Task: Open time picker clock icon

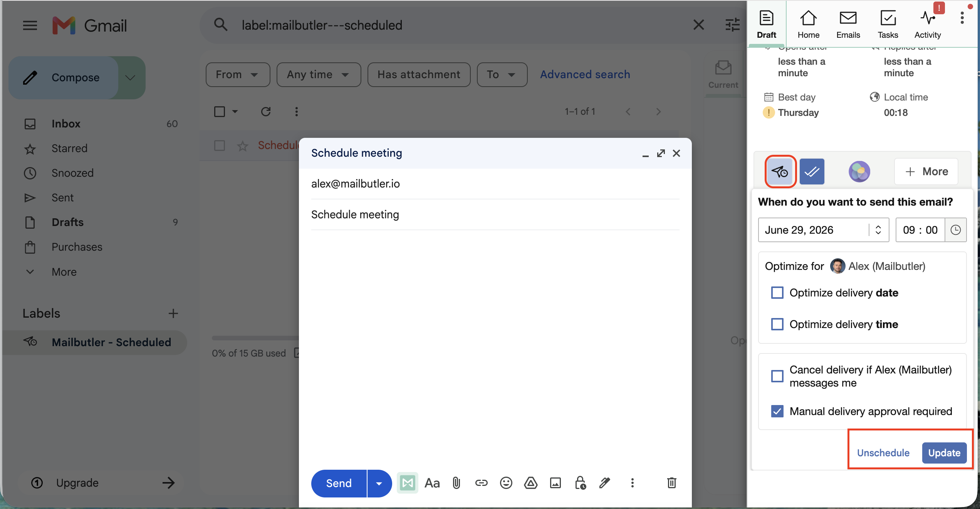Action: pos(956,230)
